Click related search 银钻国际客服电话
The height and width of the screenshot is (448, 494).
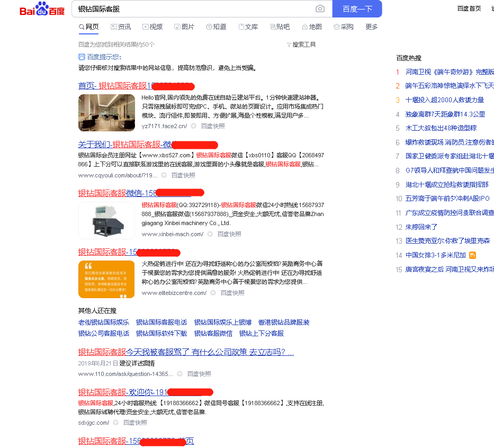pyautogui.click(x=161, y=322)
